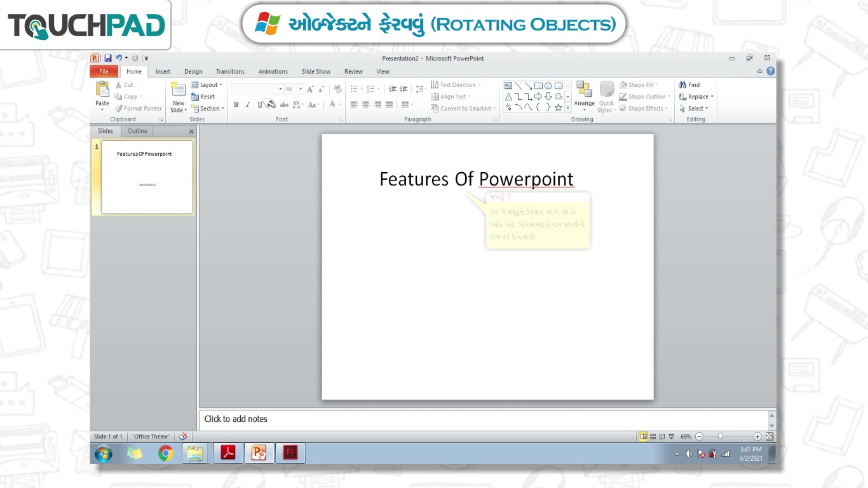Viewport: 868px width, 488px height.
Task: Reset the slide layout
Action: (x=203, y=97)
